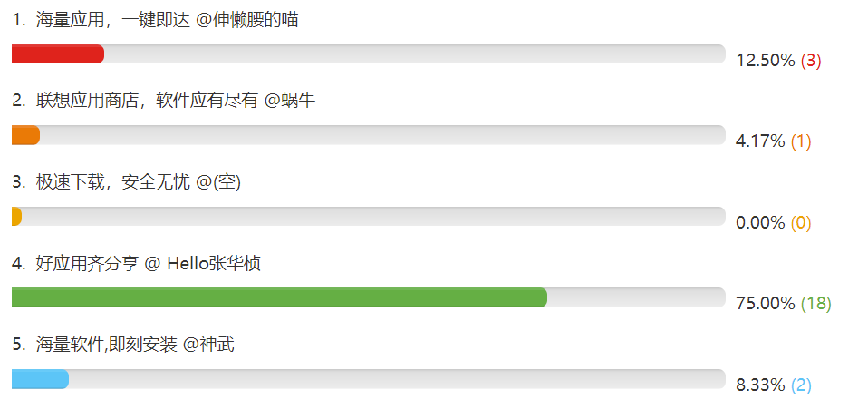Click the red progress bar for option 1
This screenshot has width=868, height=409.
(58, 54)
